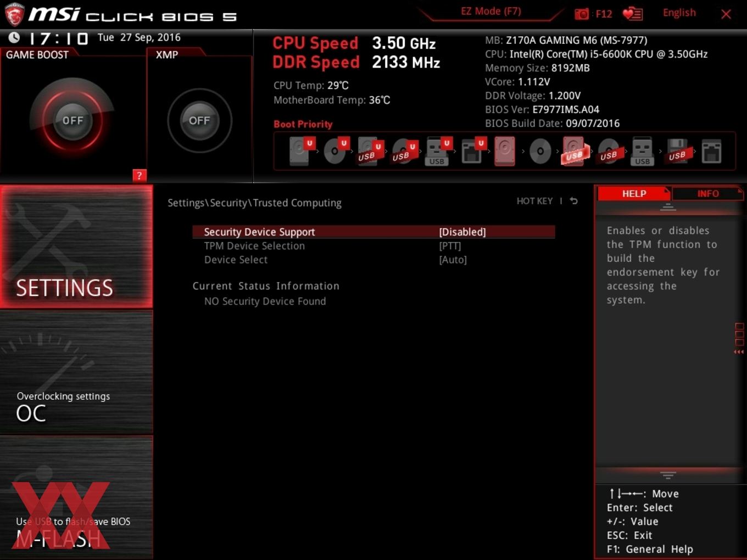The height and width of the screenshot is (560, 747).
Task: Select the last legacy network boot icon
Action: point(711,151)
